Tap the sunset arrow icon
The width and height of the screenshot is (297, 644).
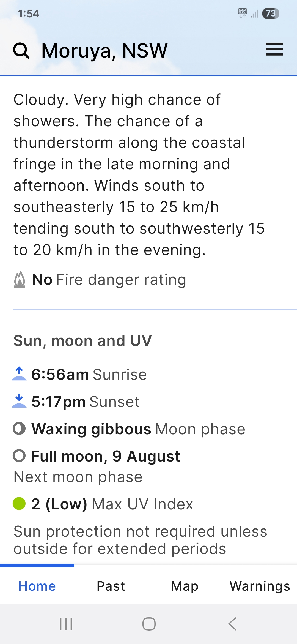[19, 401]
